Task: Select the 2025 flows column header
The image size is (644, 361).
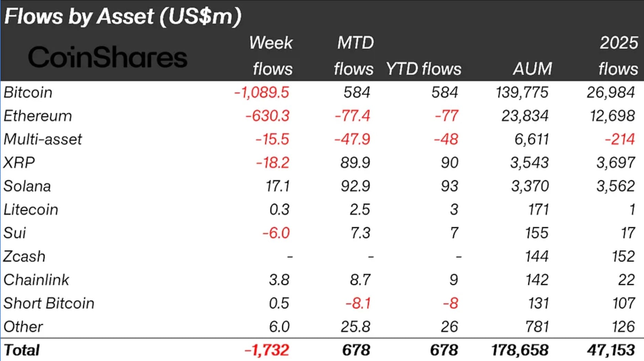Action: [619, 56]
